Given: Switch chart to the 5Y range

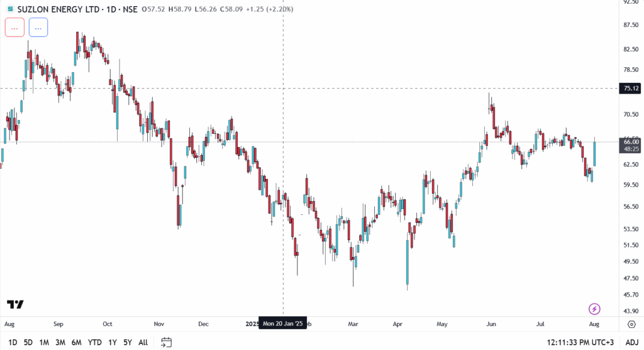Looking at the screenshot, I should pyautogui.click(x=128, y=342).
